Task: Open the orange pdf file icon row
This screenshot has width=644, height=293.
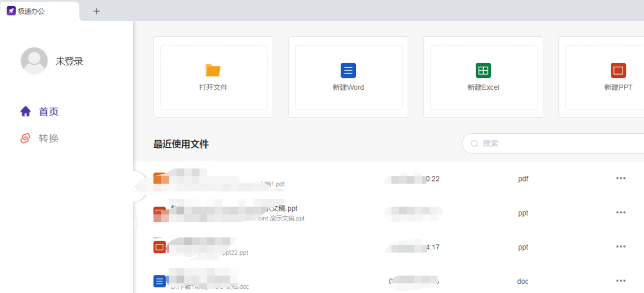Action: [160, 179]
